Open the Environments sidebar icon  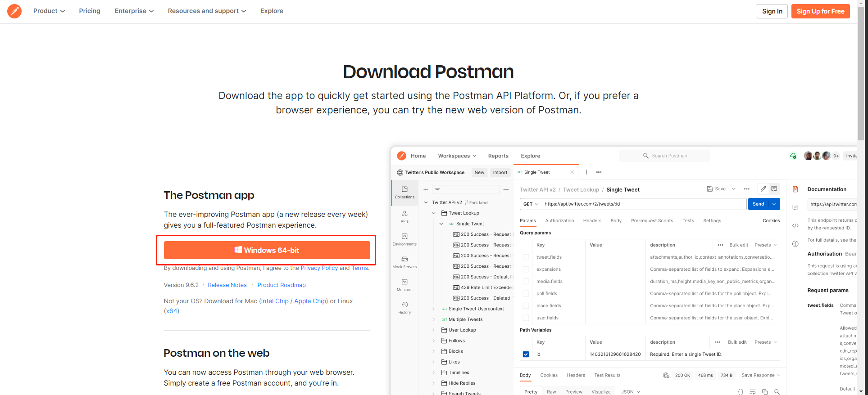click(x=404, y=239)
